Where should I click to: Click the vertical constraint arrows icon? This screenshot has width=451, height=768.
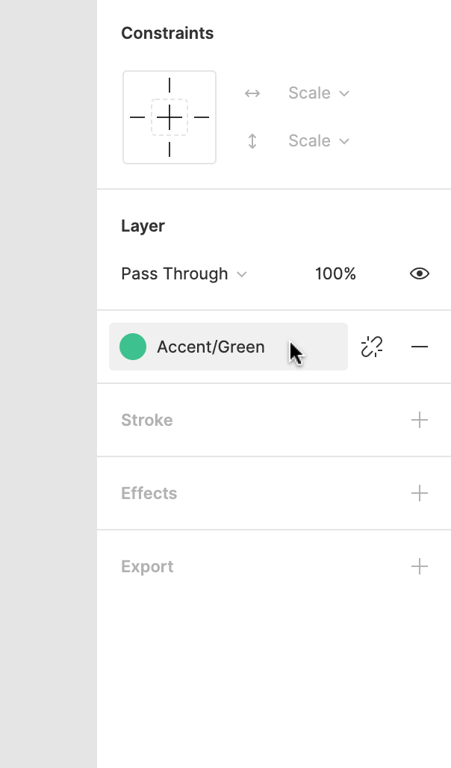252,141
